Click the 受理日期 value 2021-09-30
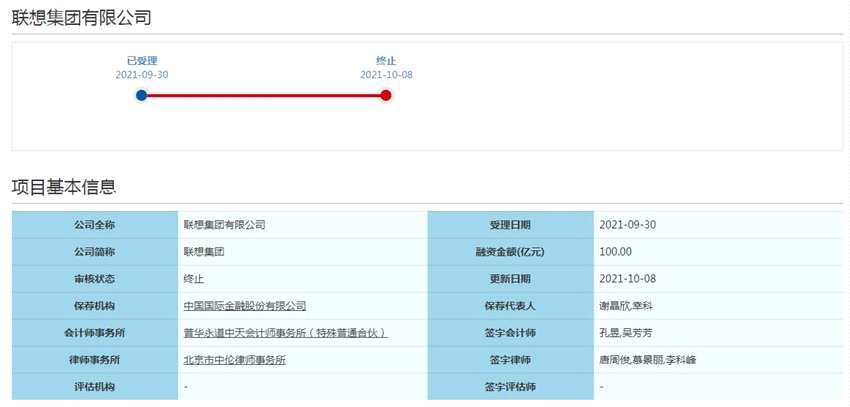 [628, 225]
